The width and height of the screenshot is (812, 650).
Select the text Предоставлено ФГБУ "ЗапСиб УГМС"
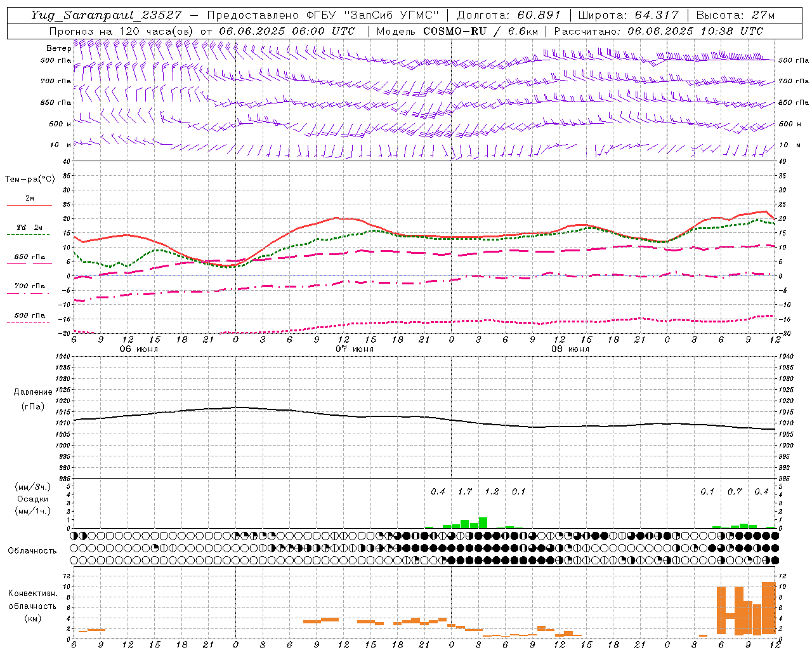pyautogui.click(x=322, y=15)
